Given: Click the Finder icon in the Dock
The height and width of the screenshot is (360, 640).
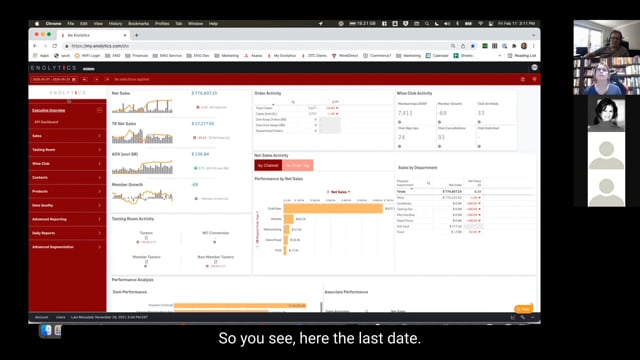Looking at the screenshot, I should point(46,331).
